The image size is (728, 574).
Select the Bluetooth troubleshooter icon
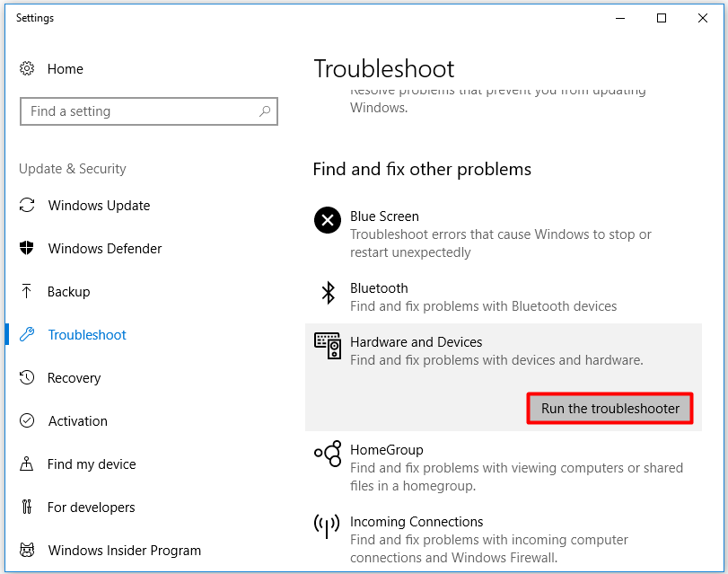328,292
